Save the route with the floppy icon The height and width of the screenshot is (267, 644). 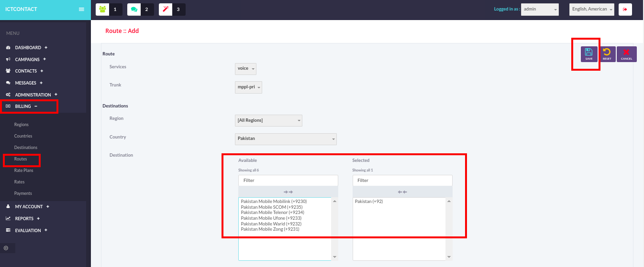click(588, 54)
